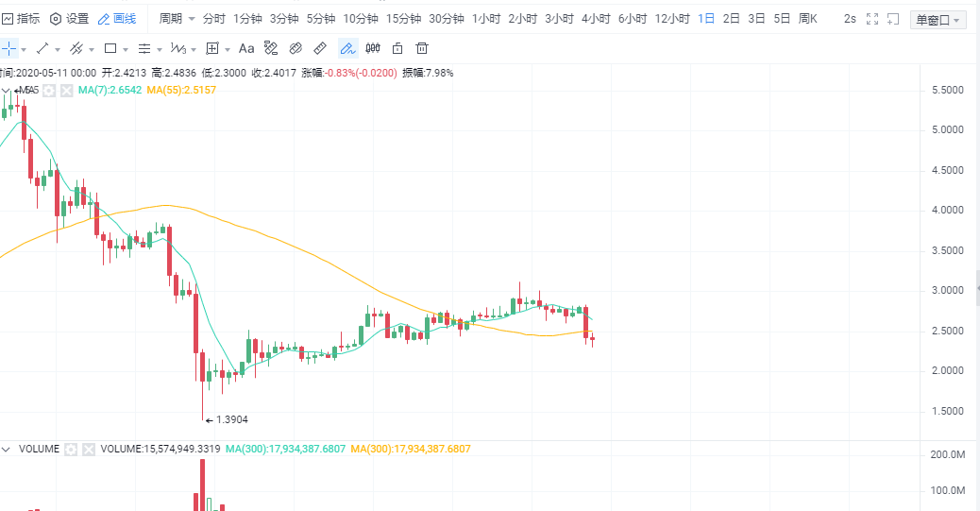Select the 1分钟 interval

point(247,19)
